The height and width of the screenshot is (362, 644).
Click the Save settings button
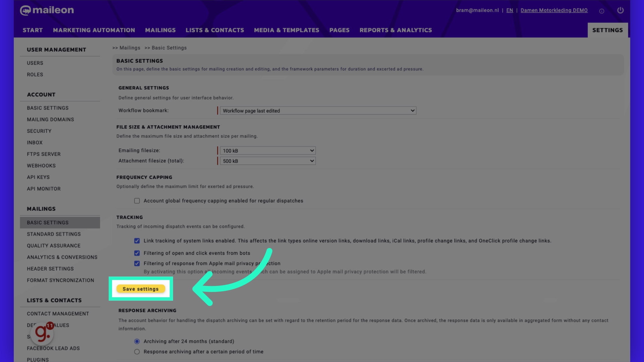[141, 289]
